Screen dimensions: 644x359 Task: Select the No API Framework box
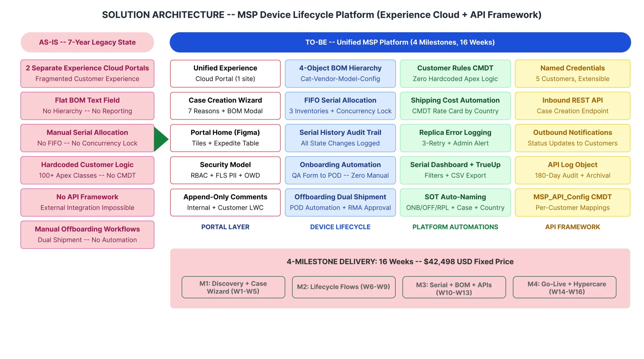coord(87,202)
